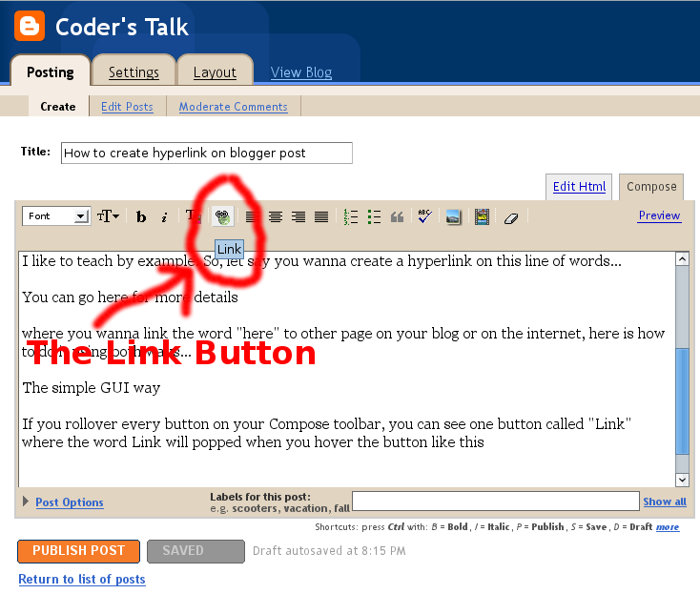Insert a numbered list
Image resolution: width=700 pixels, height=594 pixels.
[x=351, y=216]
